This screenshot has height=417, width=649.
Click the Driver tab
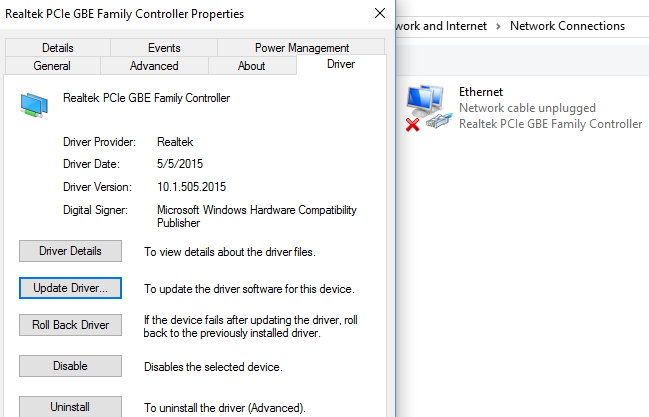click(x=340, y=65)
